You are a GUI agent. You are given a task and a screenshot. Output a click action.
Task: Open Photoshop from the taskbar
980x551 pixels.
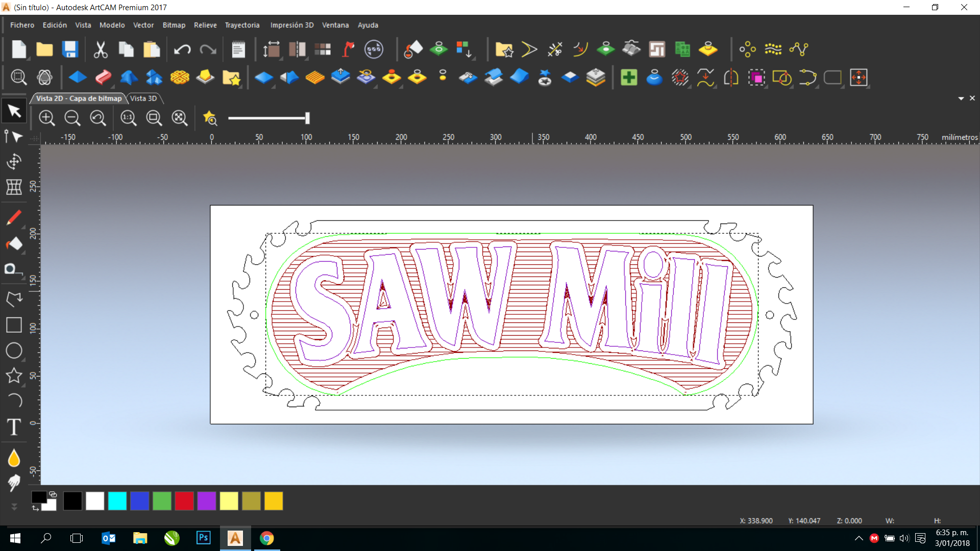coord(203,538)
